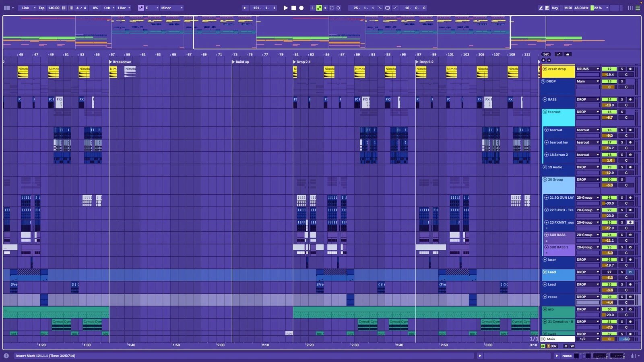This screenshot has height=362, width=644.
Task: Toggle the browser panel icon
Action: tap(7, 8)
